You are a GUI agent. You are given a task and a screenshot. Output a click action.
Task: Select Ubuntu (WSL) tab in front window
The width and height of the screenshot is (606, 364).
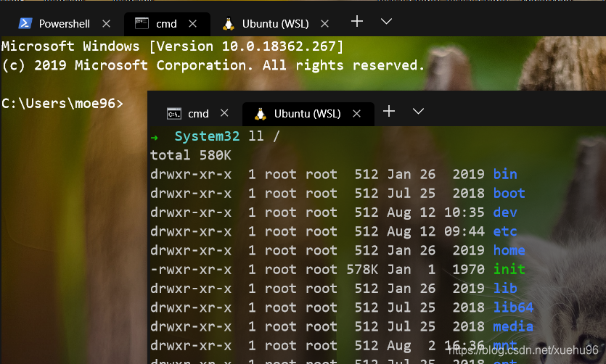(x=308, y=114)
